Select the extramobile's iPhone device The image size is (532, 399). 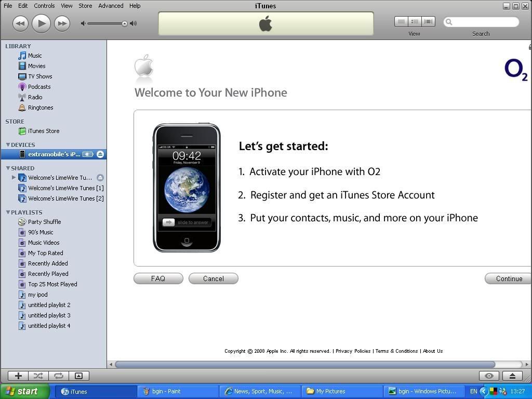(x=54, y=154)
